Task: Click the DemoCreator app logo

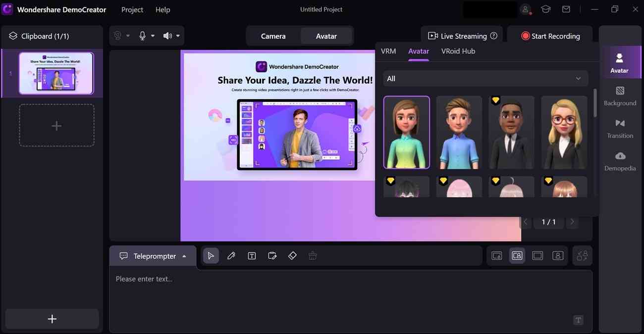Action: 7,9
